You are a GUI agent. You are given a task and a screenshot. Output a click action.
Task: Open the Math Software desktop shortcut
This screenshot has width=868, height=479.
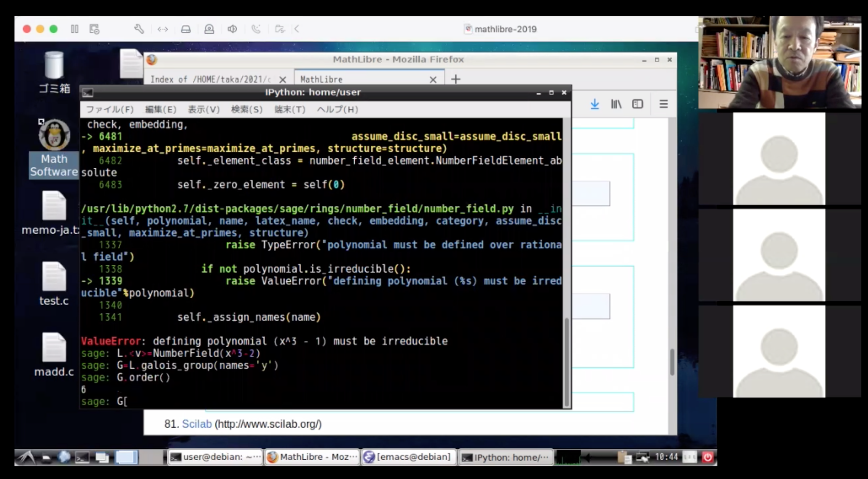pyautogui.click(x=54, y=148)
